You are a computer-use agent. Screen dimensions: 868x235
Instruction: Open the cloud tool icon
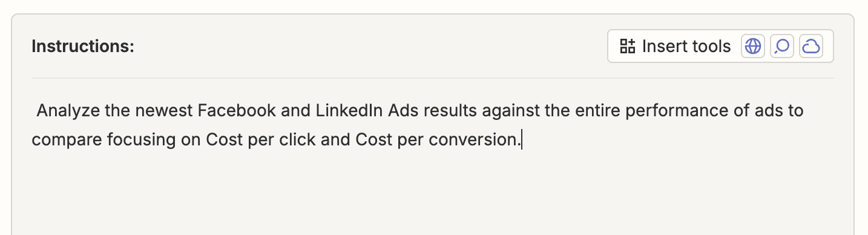(810, 46)
